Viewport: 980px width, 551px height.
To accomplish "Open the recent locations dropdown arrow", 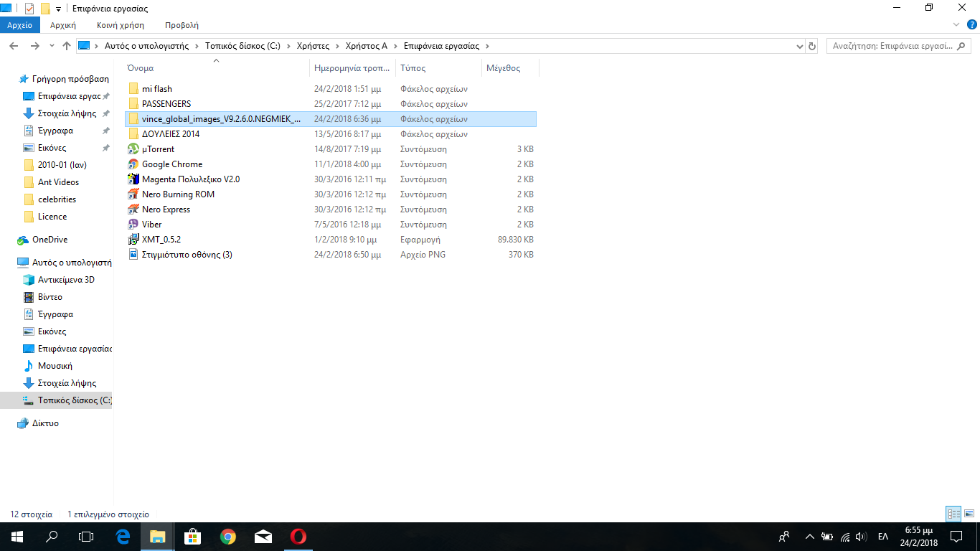I will (51, 46).
